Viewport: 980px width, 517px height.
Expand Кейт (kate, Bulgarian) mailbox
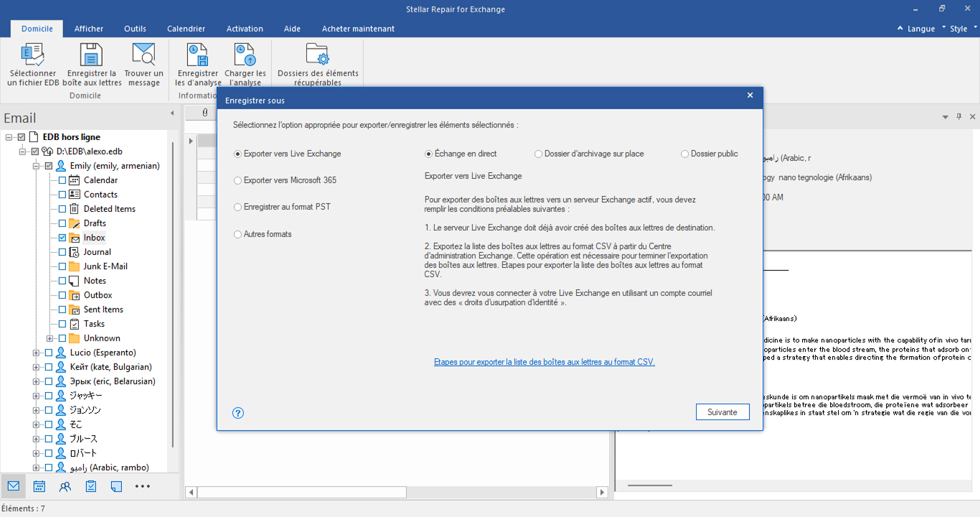click(36, 367)
